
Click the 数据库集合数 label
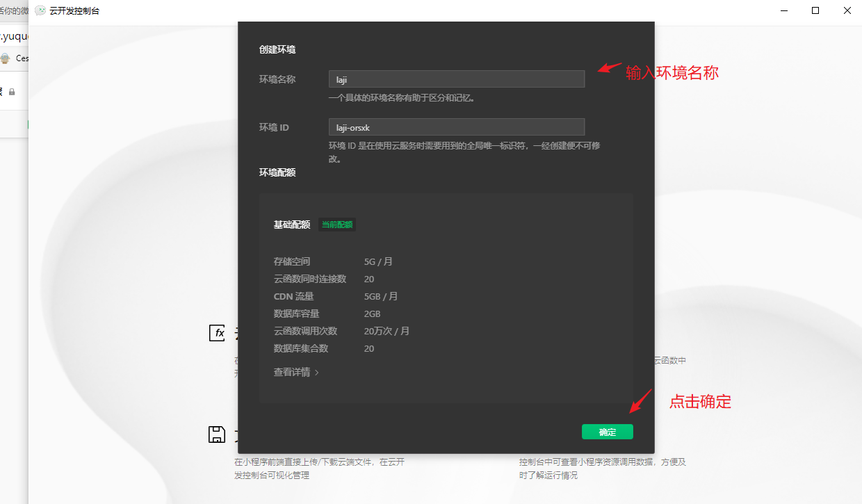pyautogui.click(x=301, y=348)
